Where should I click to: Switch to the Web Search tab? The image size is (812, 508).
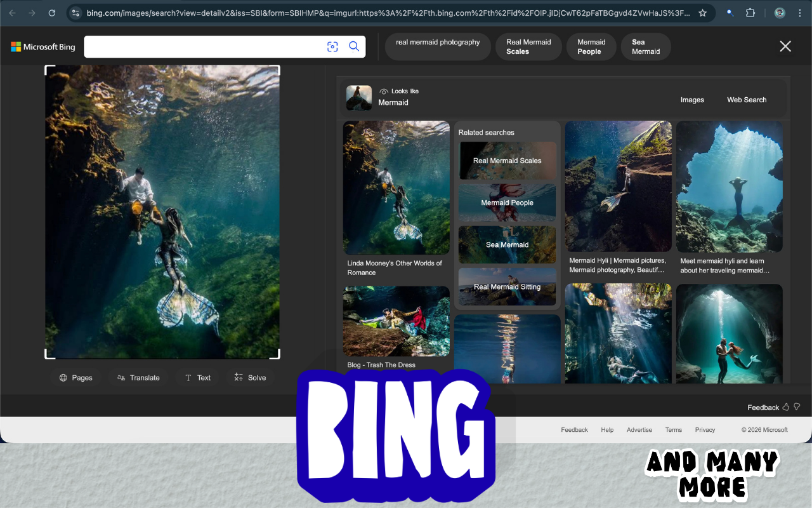[747, 100]
